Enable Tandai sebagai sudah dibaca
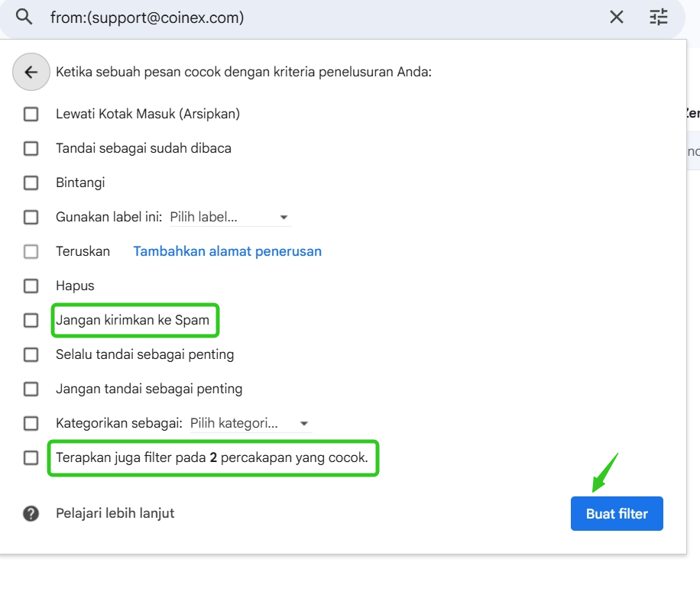700x614 pixels. (31, 148)
